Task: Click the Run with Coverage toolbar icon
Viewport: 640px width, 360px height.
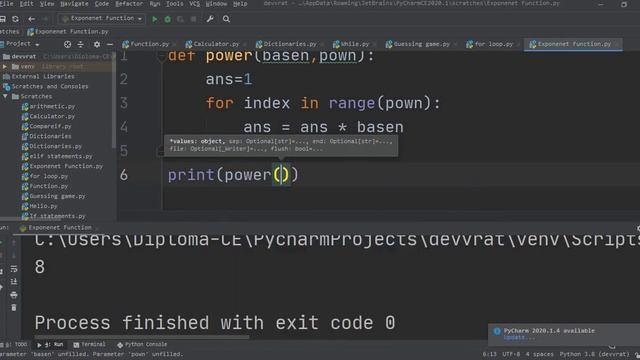Action: point(180,19)
